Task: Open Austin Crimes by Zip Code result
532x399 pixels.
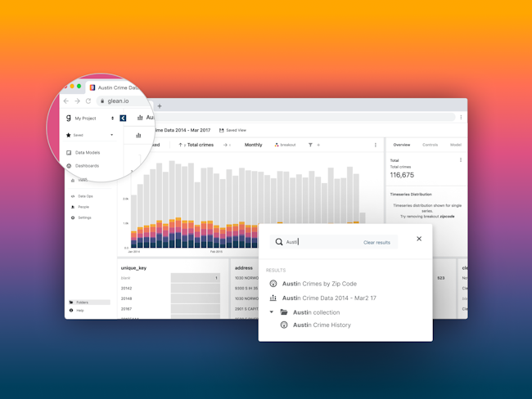Action: click(x=319, y=284)
